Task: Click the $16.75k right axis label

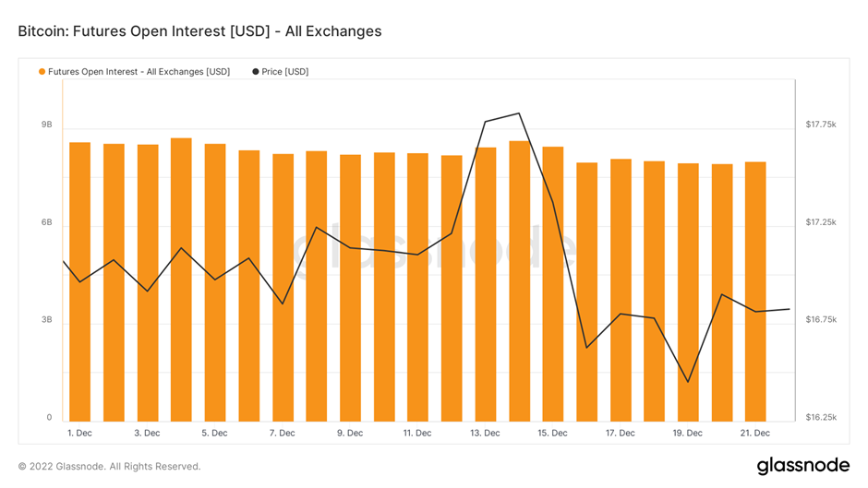Action: click(821, 320)
